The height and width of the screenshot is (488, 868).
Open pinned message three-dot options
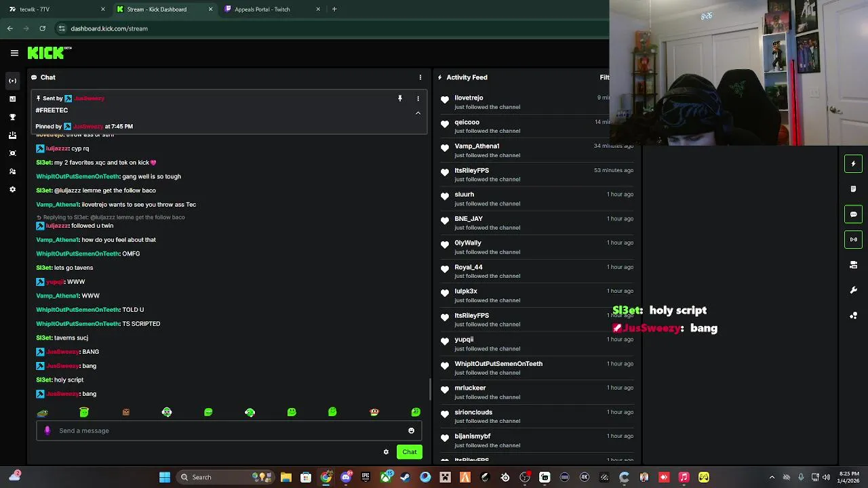418,98
